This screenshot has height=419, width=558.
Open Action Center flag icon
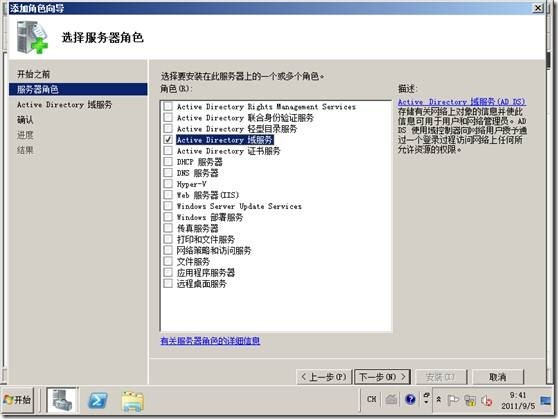tap(453, 400)
